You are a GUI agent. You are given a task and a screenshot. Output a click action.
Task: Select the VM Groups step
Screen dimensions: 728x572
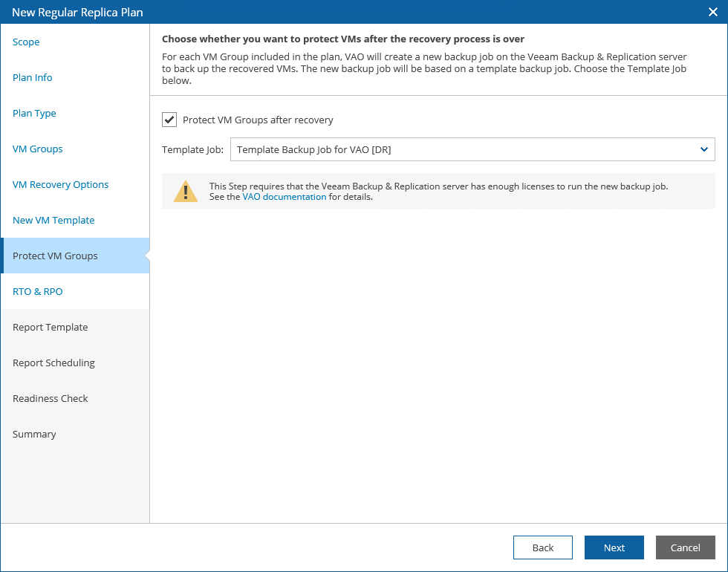[x=38, y=149]
